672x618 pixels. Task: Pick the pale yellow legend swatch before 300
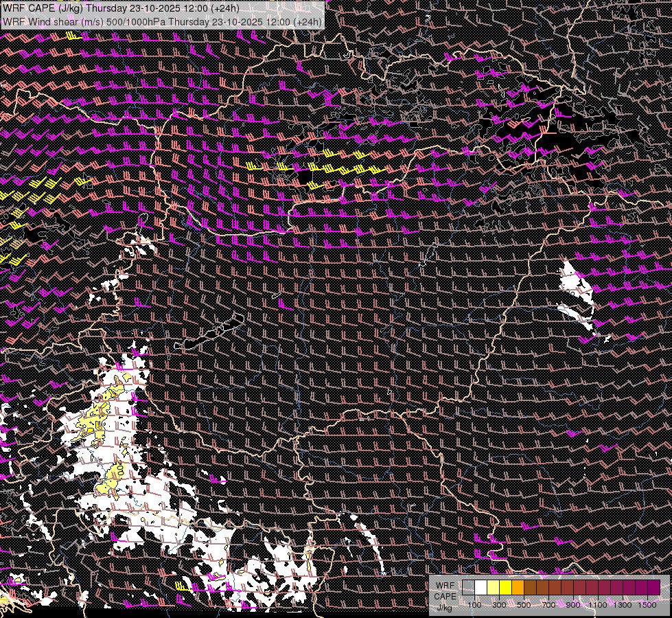click(494, 587)
